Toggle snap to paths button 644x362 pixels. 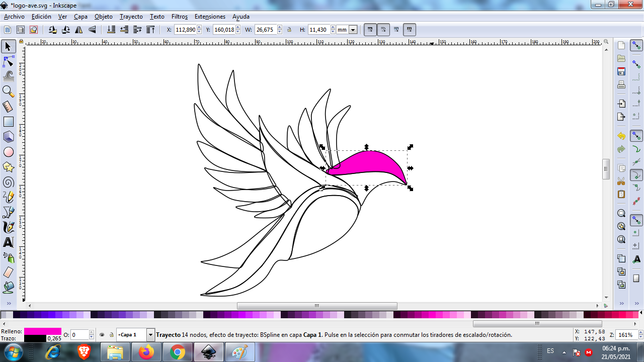tap(636, 149)
